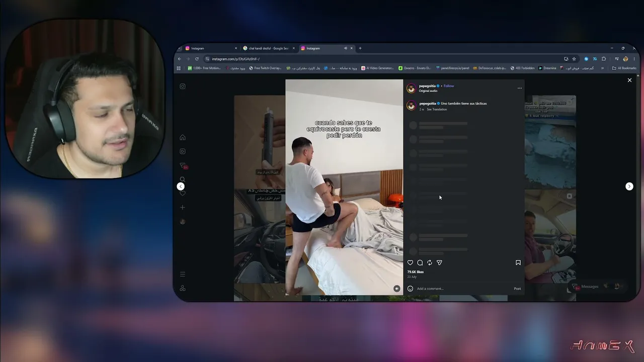Open the Free Twitch Overlay bookmark
644x362 pixels.
tap(265, 68)
